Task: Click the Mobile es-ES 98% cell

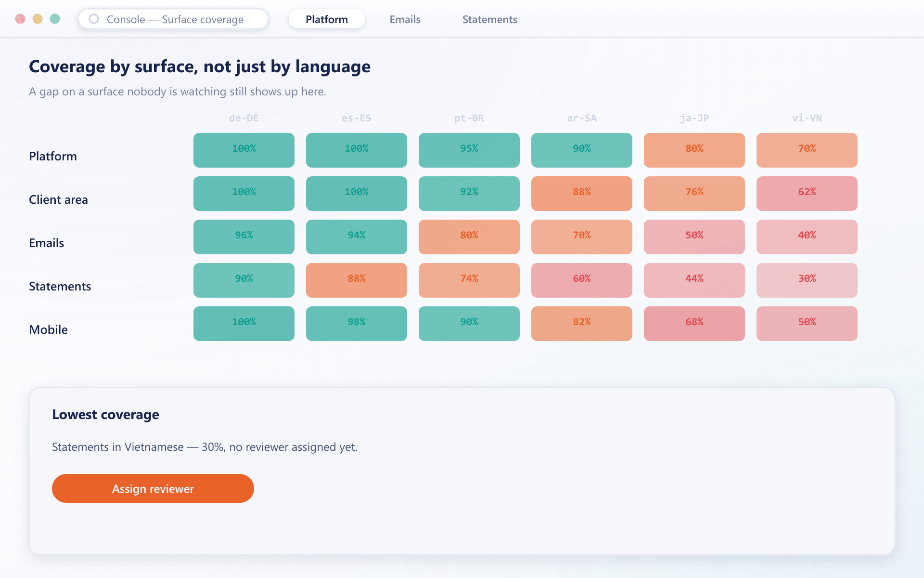Action: 357,324
